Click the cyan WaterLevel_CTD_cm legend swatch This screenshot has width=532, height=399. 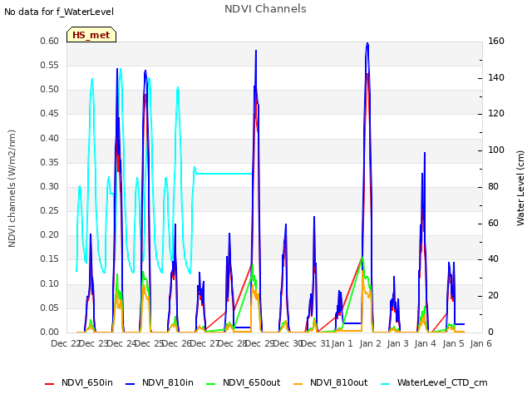(x=385, y=384)
